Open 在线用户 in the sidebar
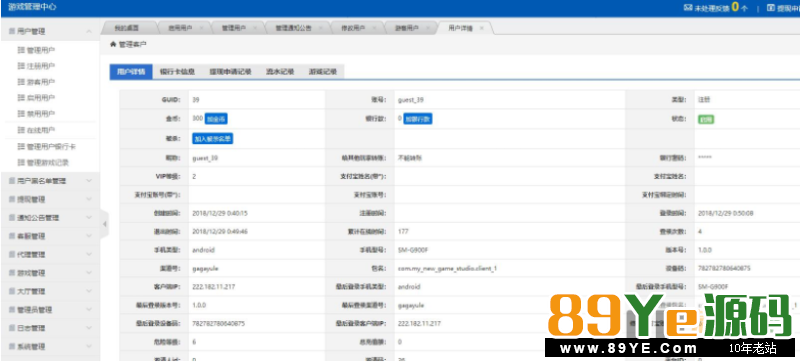This screenshot has height=362, width=800. click(41, 130)
